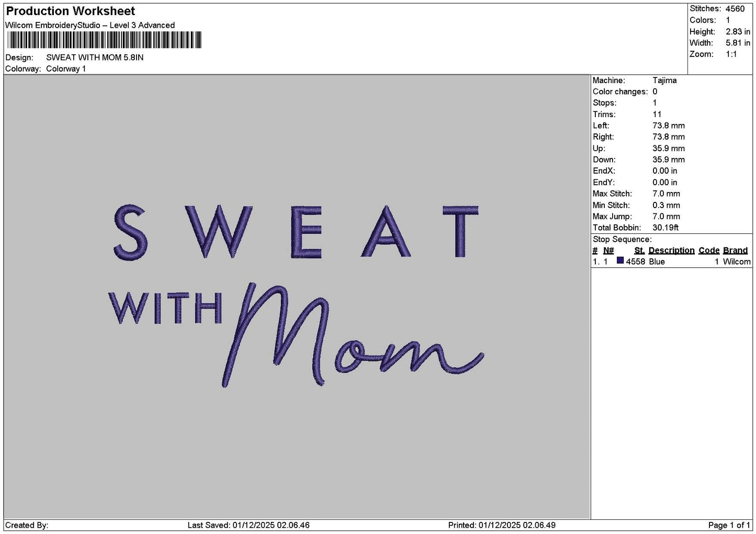Screen dimensions: 756x534
Task: Click the 'Stop Sequence:' heading
Action: [x=622, y=240]
